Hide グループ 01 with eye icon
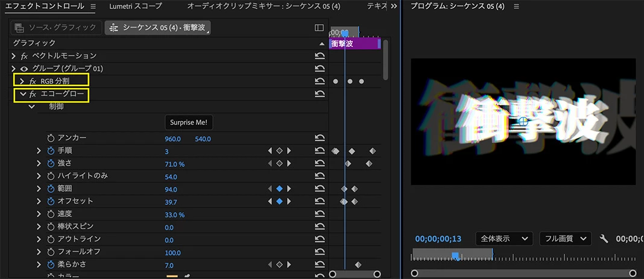The width and height of the screenshot is (644, 279). click(24, 69)
